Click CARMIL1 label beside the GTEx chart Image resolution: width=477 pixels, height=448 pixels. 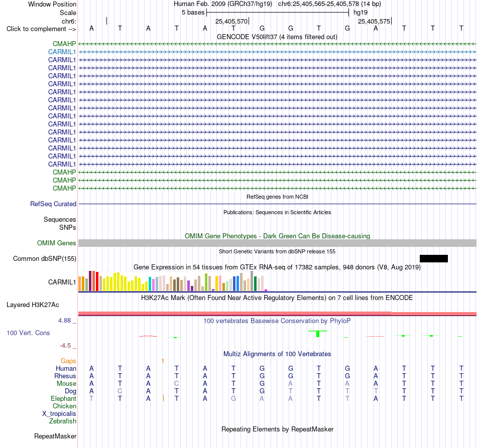coord(62,282)
